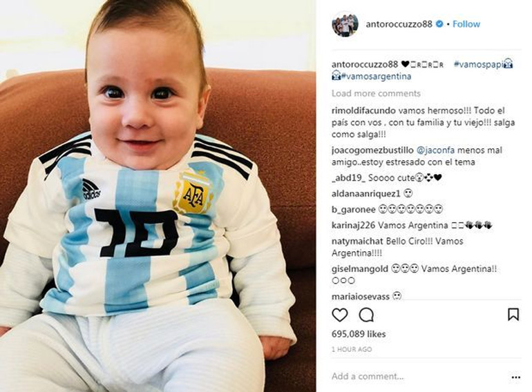The width and height of the screenshot is (532, 392).
Task: Visit the rimoldifacundo commenter profile
Action: (363, 110)
